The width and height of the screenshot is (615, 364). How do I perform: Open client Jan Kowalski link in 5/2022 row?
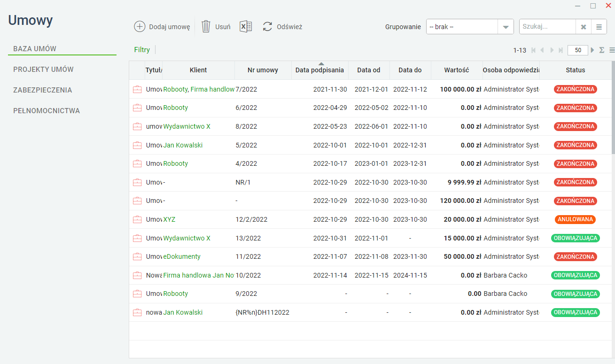pyautogui.click(x=183, y=145)
